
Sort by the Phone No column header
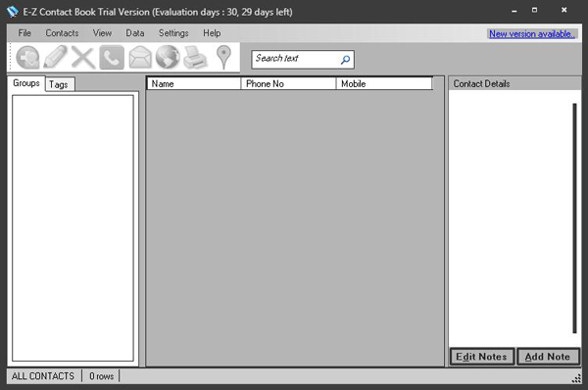click(288, 83)
